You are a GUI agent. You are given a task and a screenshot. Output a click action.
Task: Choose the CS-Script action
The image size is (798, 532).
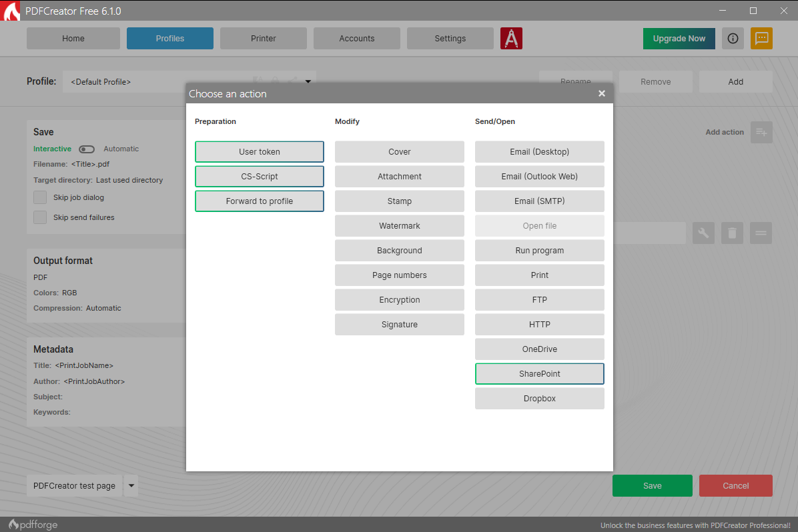pos(260,177)
